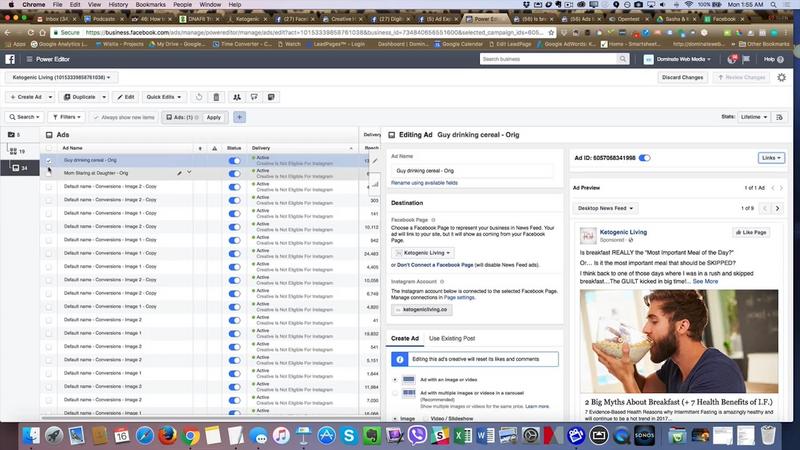Toggle Always show new items checkbox
The height and width of the screenshot is (450, 800).
pos(96,117)
